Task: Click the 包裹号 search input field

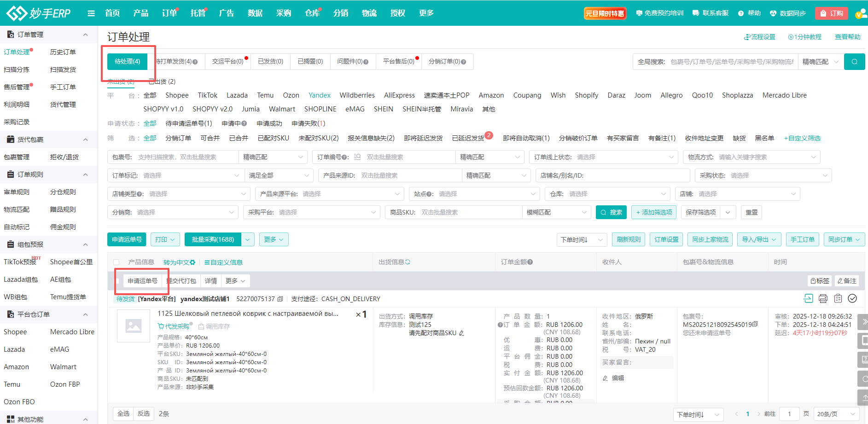Action: pyautogui.click(x=186, y=157)
